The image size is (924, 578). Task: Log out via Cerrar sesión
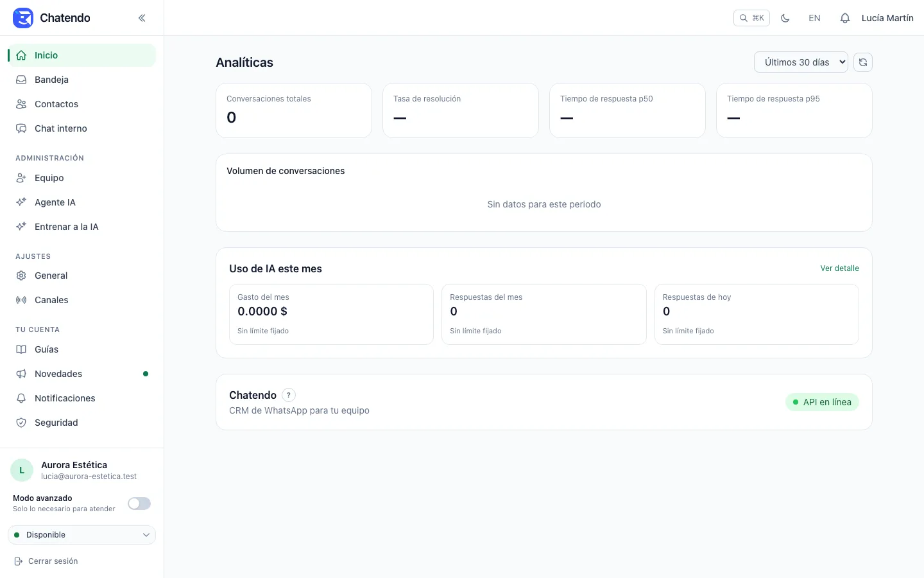tap(46, 561)
